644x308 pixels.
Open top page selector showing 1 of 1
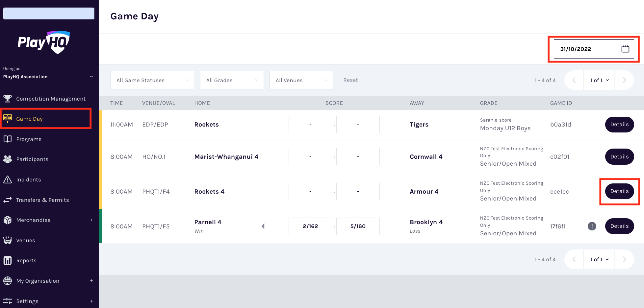599,80
